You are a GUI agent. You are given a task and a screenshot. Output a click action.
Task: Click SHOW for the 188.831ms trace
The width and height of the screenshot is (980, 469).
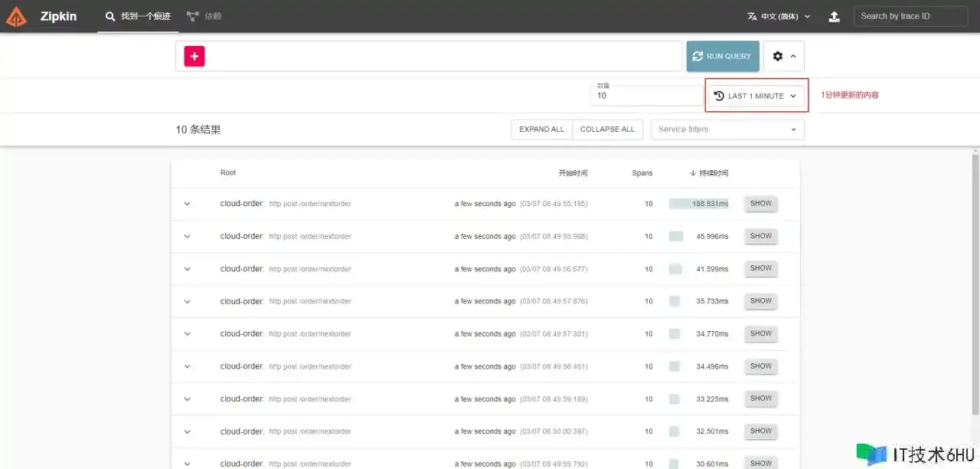pyautogui.click(x=760, y=204)
